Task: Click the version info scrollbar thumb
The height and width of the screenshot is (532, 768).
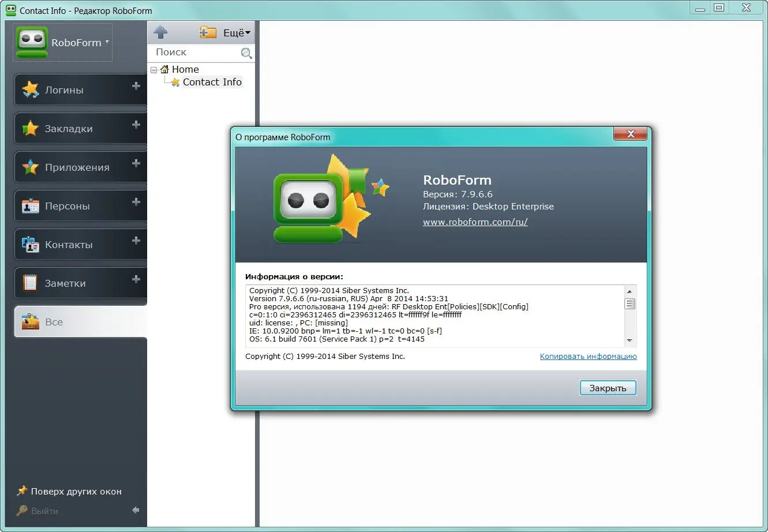Action: tap(630, 304)
